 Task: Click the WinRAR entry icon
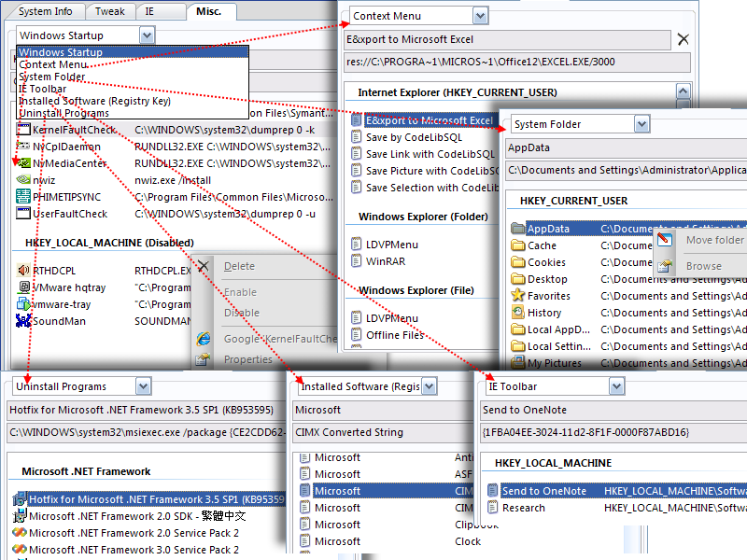pos(356,261)
